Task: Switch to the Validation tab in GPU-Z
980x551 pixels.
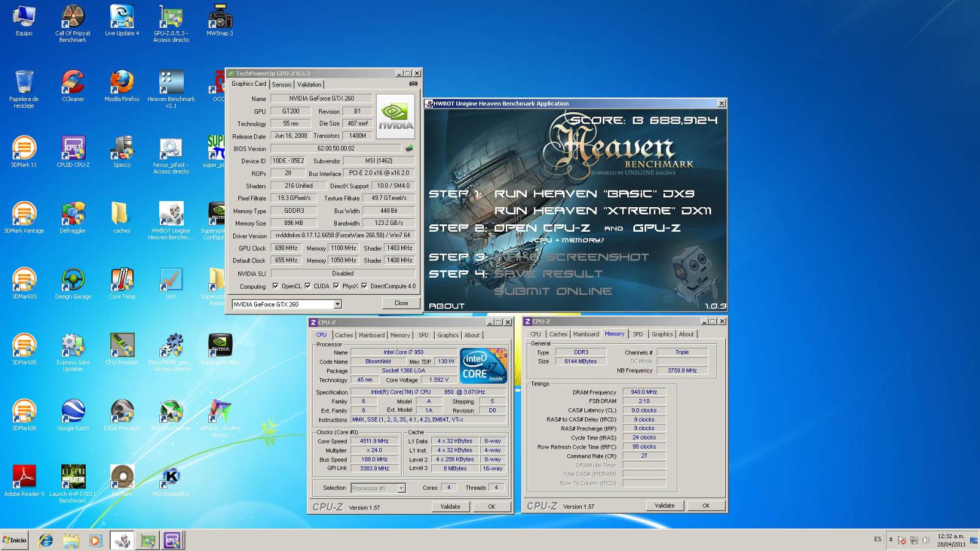Action: pos(309,85)
